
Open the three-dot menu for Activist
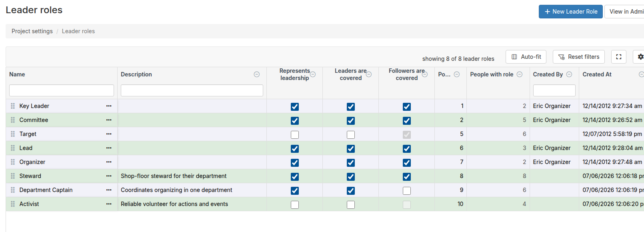coord(109,204)
